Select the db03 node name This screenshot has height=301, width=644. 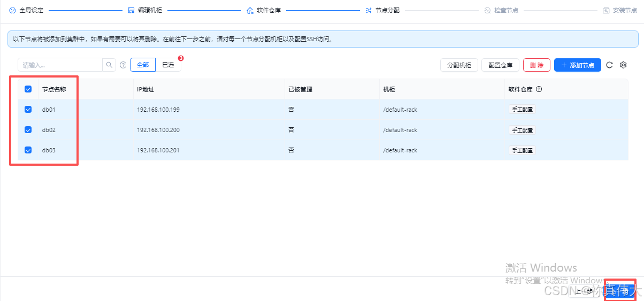[49, 150]
